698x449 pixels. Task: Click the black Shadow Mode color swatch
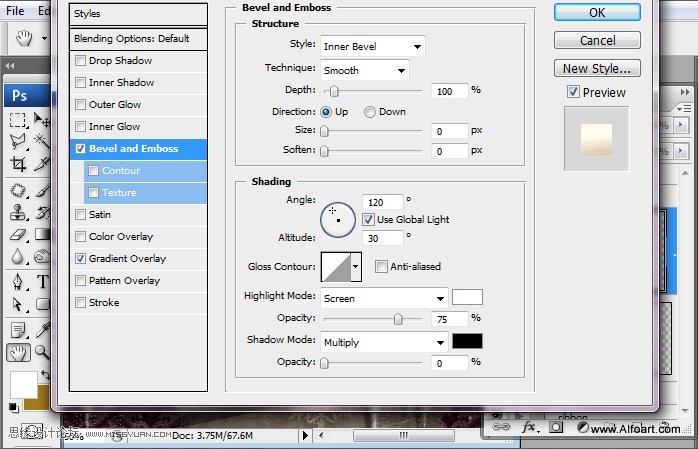(467, 341)
